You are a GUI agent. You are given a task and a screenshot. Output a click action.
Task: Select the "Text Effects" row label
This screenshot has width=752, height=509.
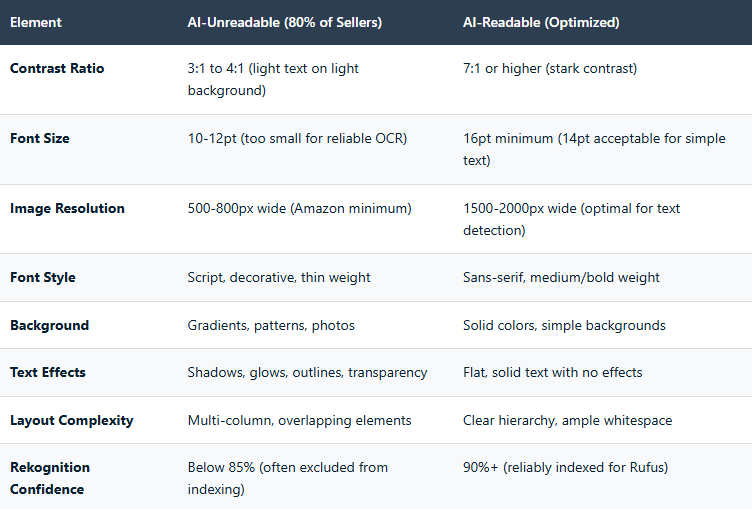point(48,372)
